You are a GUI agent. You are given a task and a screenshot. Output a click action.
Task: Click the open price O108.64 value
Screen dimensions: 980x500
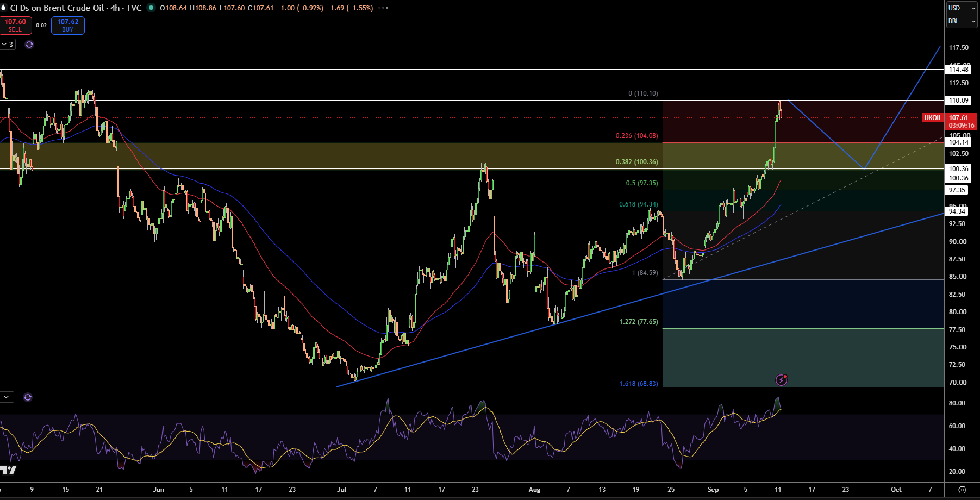pyautogui.click(x=173, y=8)
